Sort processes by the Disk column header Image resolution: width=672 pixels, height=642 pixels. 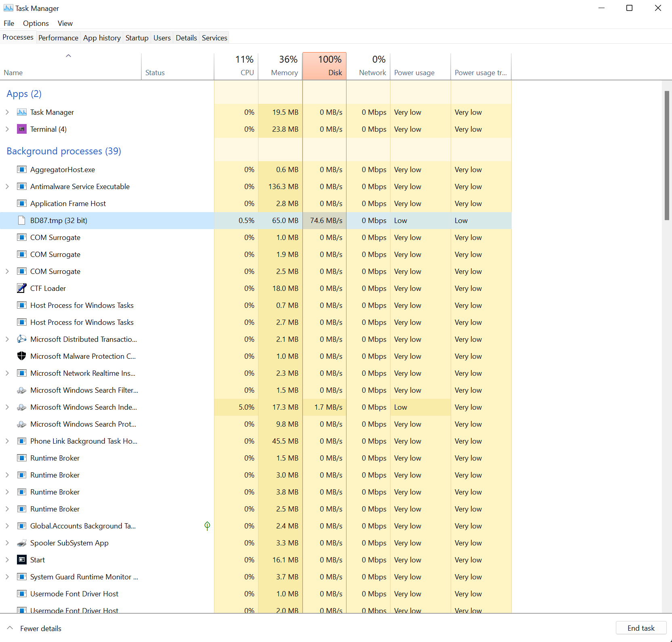click(x=324, y=66)
